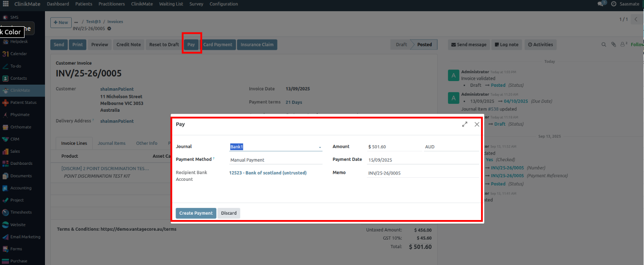The width and height of the screenshot is (644, 265).
Task: Open the Payment Method selection field
Action: (x=275, y=160)
